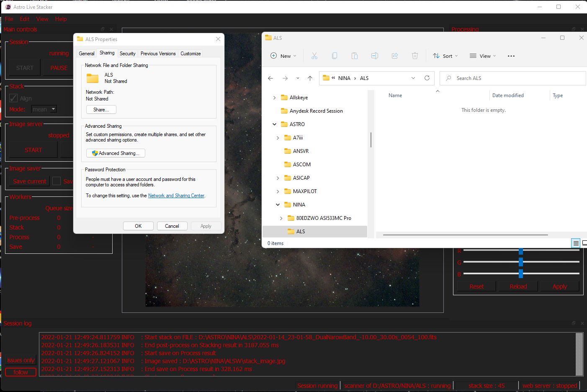This screenshot has height=392, width=587.
Task: Cancel the ALS Properties dialog
Action: point(172,226)
